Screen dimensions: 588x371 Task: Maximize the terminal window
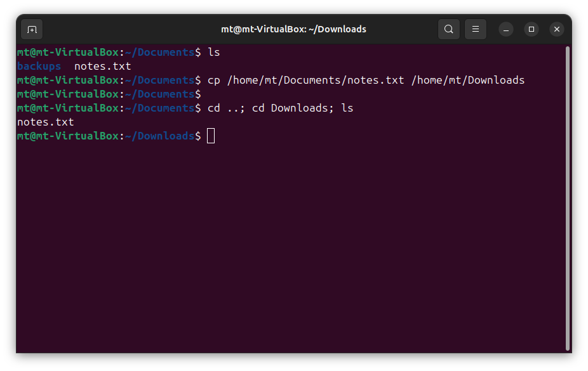tap(531, 29)
